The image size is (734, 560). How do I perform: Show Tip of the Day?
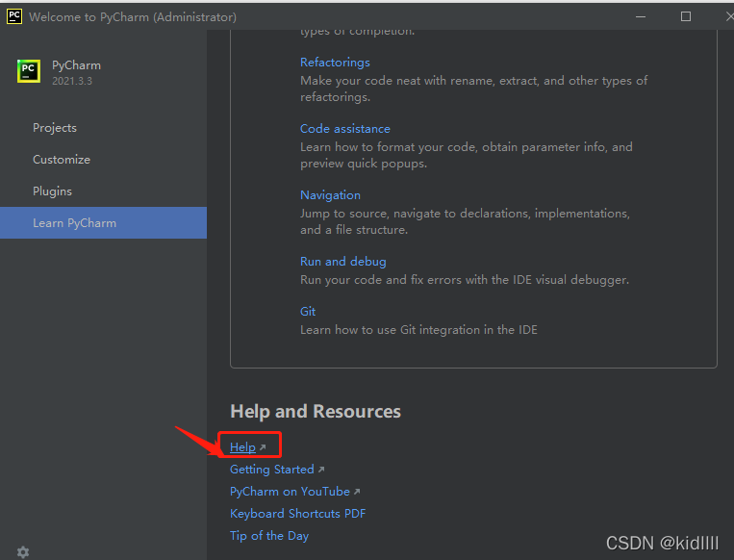coord(269,536)
